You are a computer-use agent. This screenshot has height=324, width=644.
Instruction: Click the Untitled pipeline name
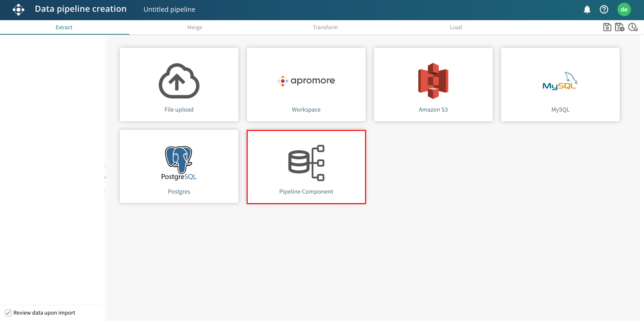pos(169,10)
